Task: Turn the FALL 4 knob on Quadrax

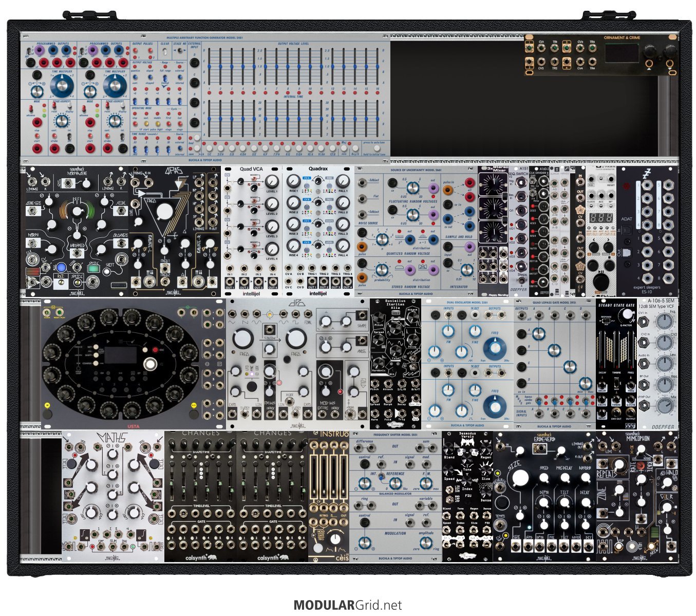Action: (342, 245)
